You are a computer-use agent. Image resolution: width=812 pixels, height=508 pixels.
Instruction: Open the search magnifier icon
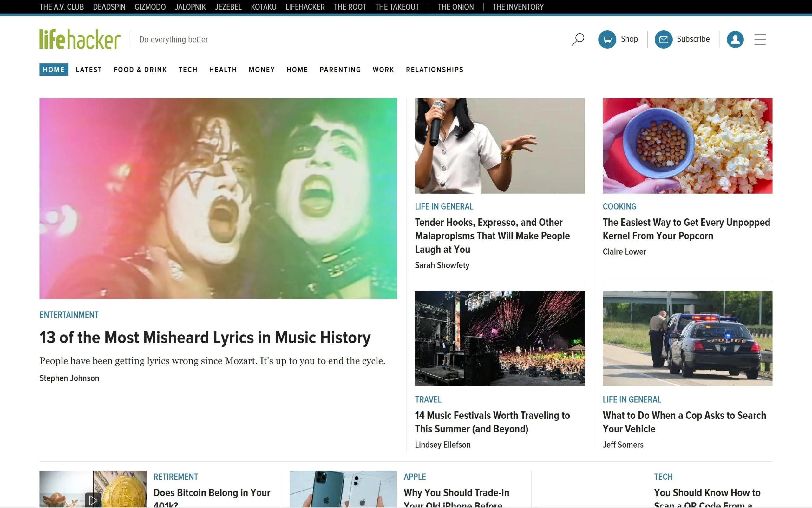578,39
